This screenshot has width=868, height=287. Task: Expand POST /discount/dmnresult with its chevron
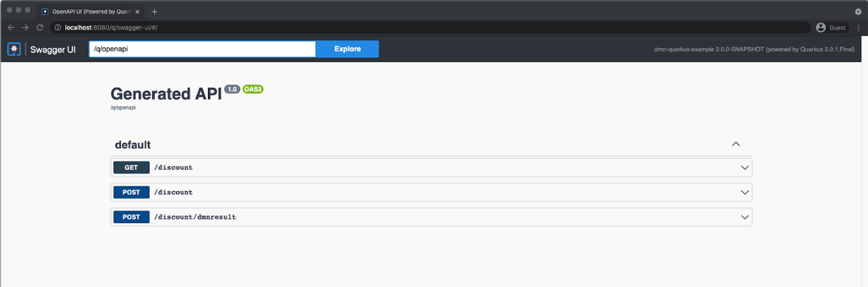(745, 217)
